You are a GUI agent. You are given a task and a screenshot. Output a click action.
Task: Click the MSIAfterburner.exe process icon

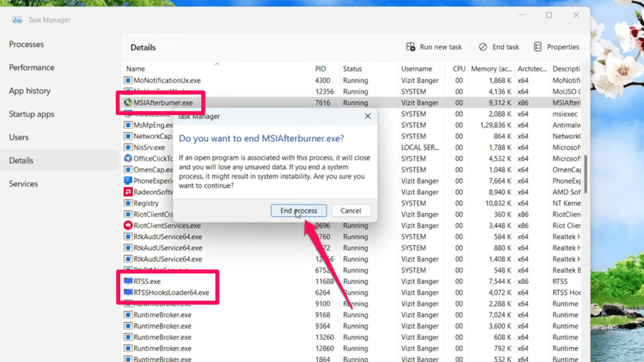point(128,102)
